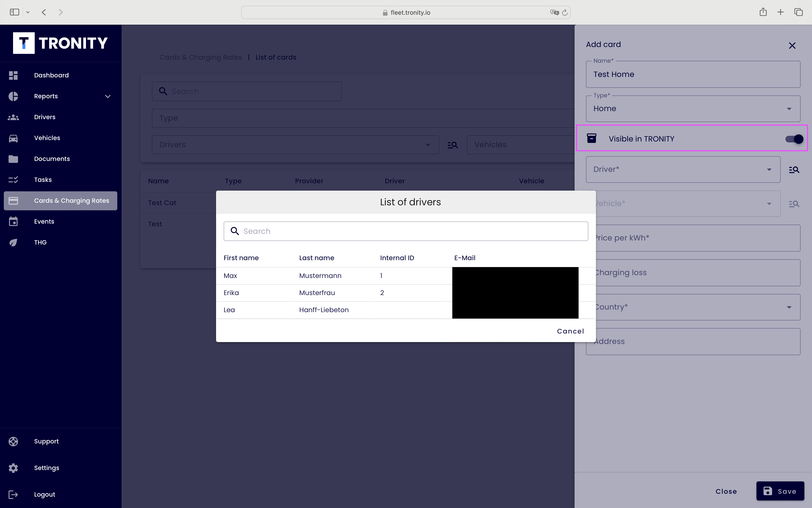
Task: Close the Add card panel with X
Action: (792, 46)
